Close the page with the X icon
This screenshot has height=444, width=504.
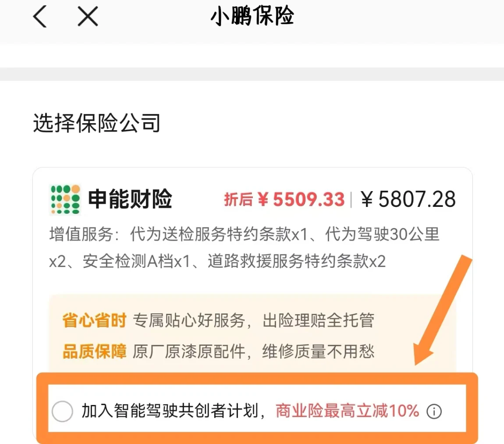point(88,16)
